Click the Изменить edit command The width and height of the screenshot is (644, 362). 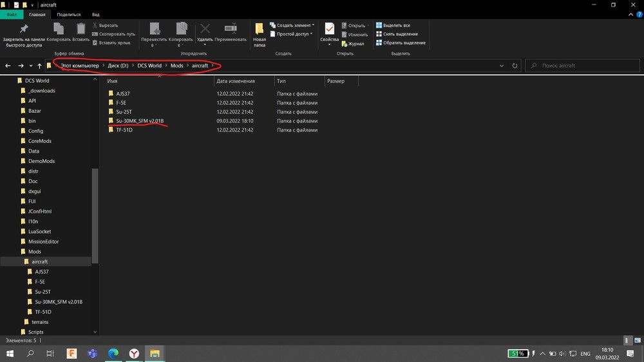(354, 35)
